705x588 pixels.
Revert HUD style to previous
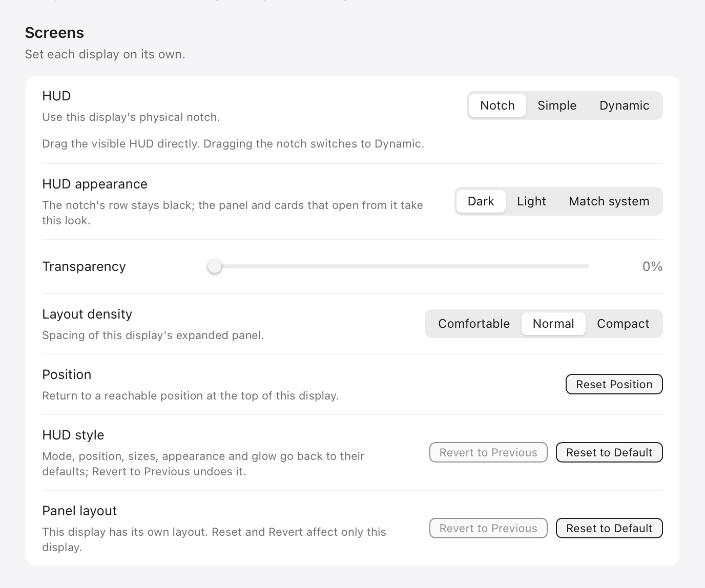pos(488,452)
